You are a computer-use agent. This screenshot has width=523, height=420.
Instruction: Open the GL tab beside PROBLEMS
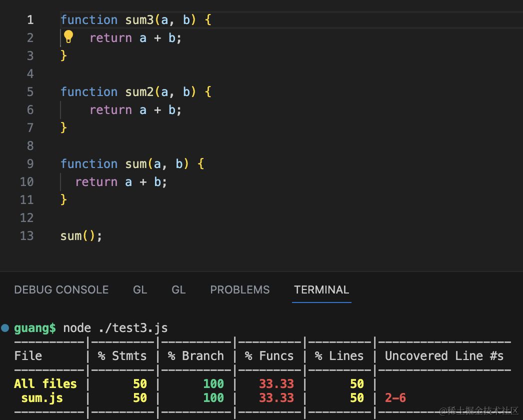pos(178,290)
